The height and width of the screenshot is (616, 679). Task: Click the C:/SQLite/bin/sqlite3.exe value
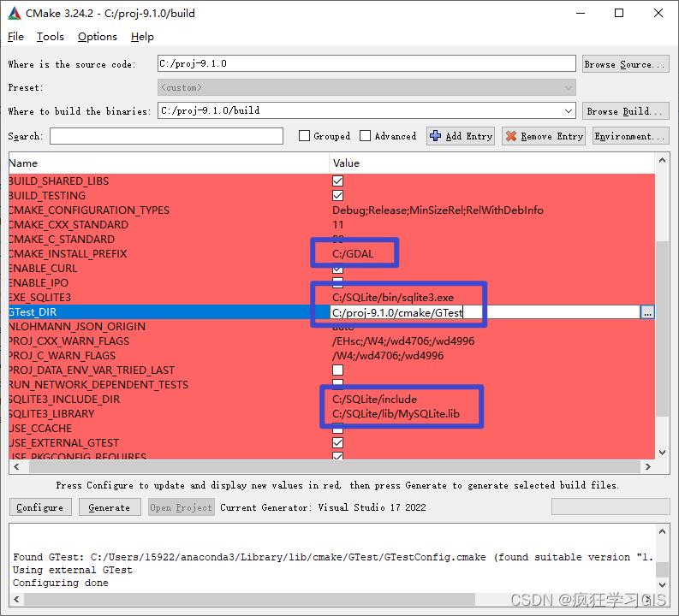pyautogui.click(x=393, y=298)
